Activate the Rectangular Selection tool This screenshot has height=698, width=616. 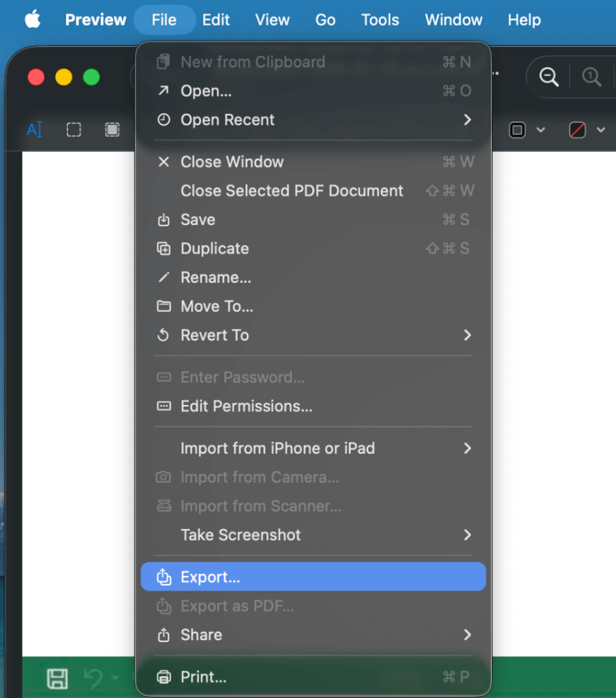pyautogui.click(x=73, y=130)
